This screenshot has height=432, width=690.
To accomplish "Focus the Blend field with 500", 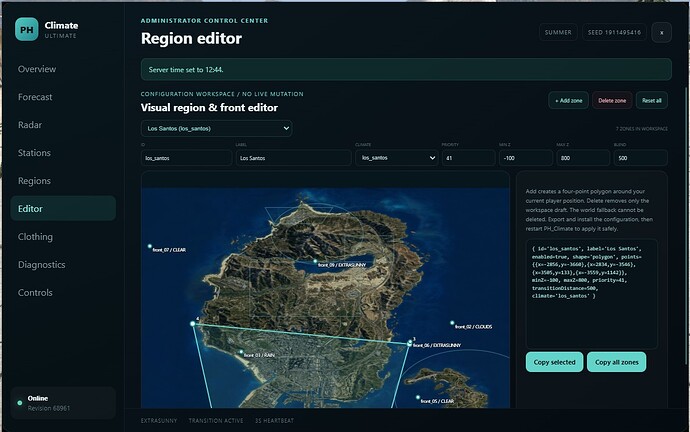I will [x=641, y=158].
